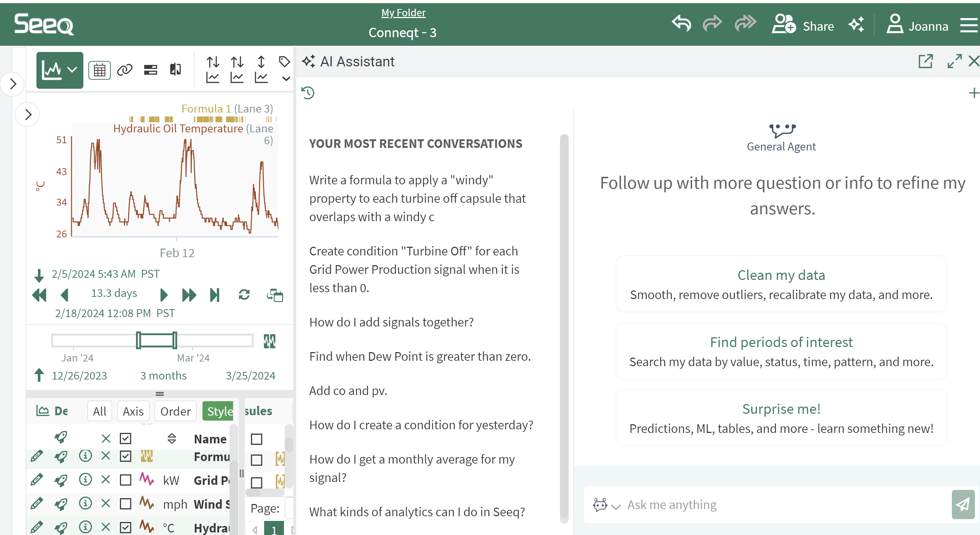Open the My Folder link
Image resolution: width=980 pixels, height=535 pixels.
pyautogui.click(x=403, y=13)
